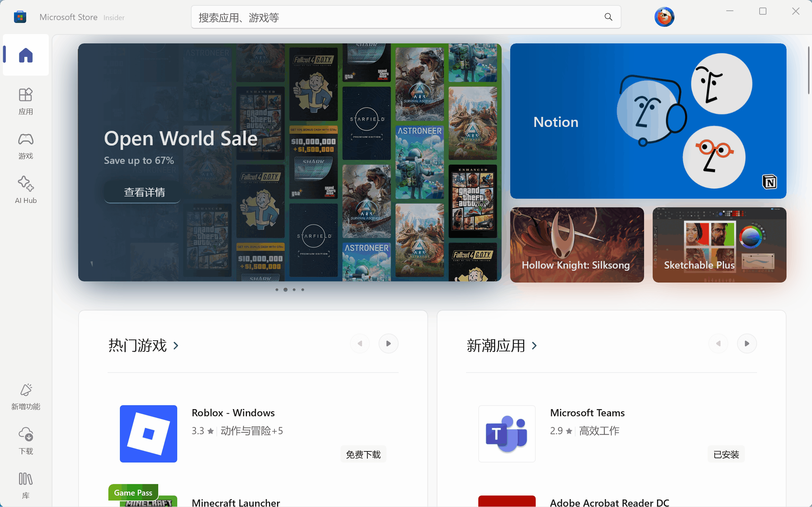Image resolution: width=812 pixels, height=507 pixels.
Task: Open the AI Hub section
Action: (x=26, y=190)
